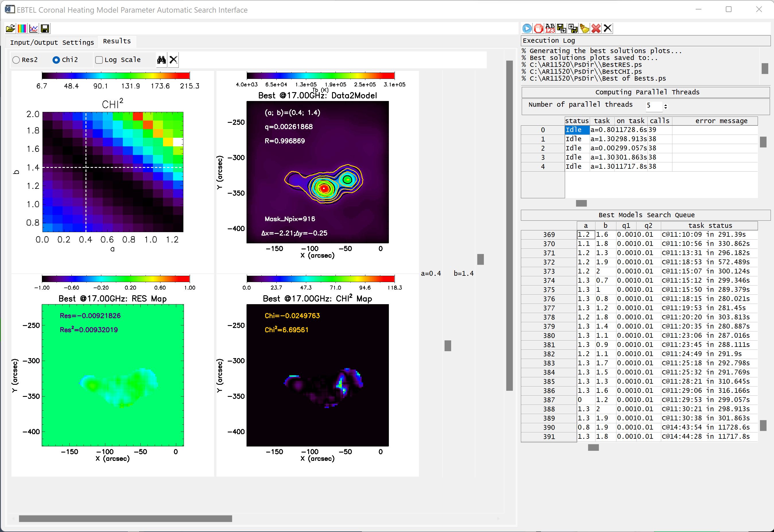Click queue row header 387
The image size is (774, 532).
click(549, 400)
